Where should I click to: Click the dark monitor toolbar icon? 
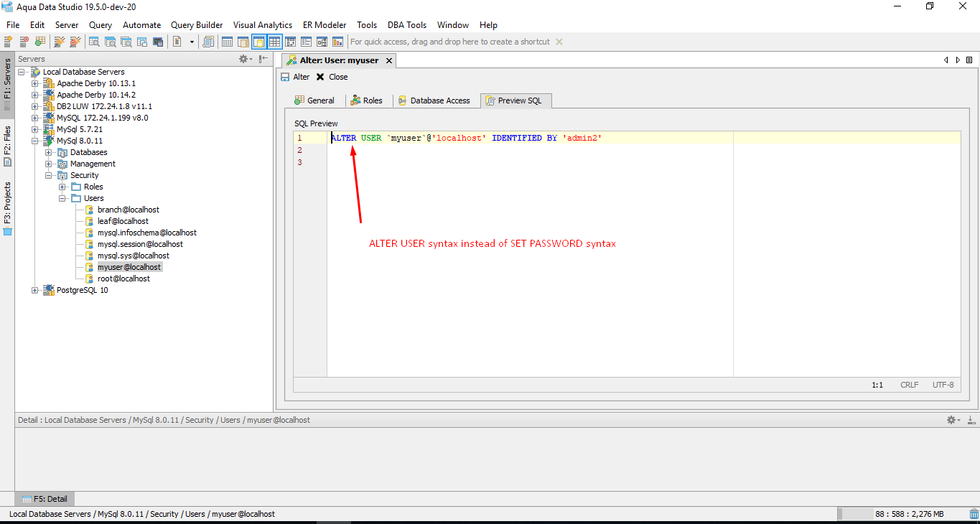pos(157,42)
